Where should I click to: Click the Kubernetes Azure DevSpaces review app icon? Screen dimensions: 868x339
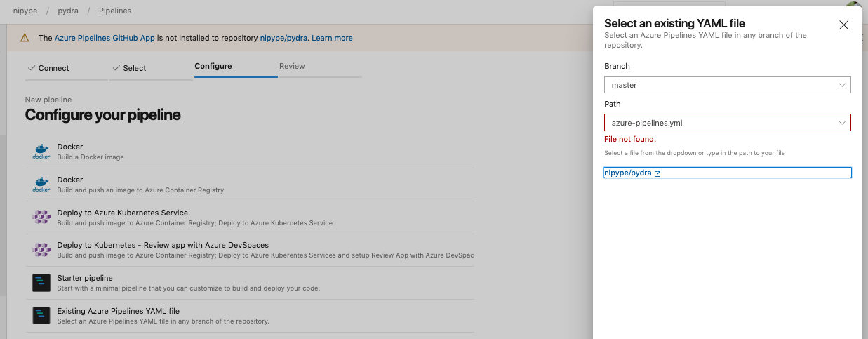tap(41, 250)
